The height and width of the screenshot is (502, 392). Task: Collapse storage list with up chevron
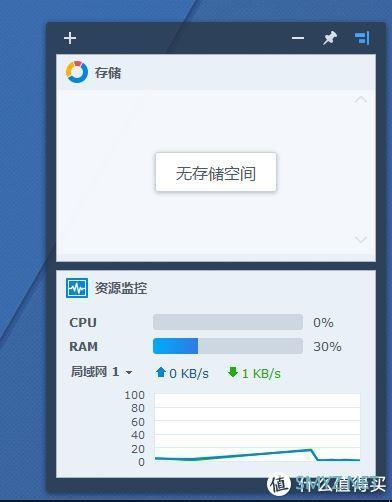(361, 100)
